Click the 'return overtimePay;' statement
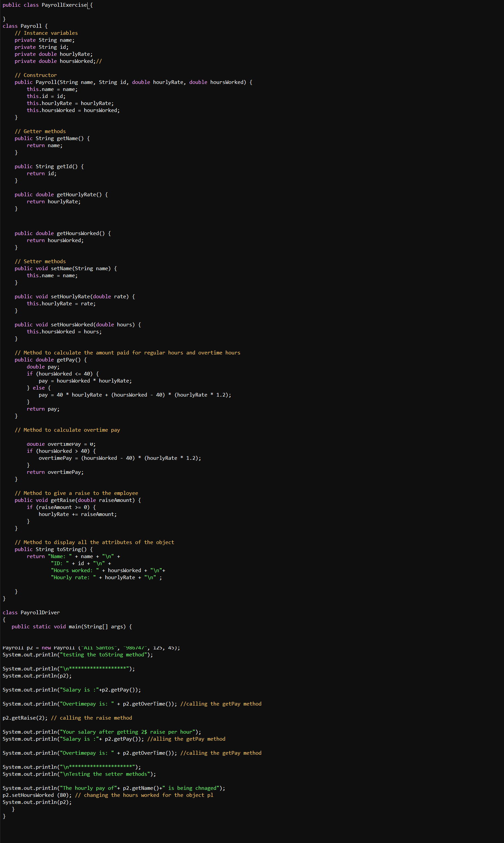Screen dimensions: 504x843 55,472
